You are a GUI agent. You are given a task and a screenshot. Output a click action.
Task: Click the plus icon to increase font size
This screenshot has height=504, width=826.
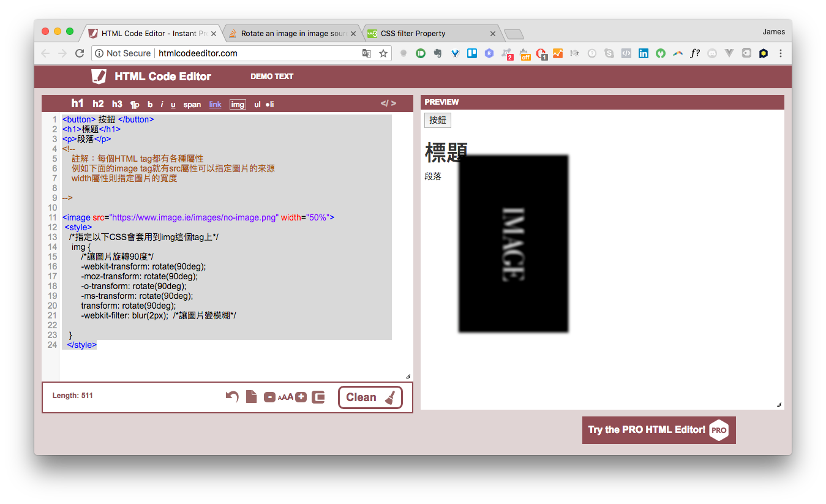click(301, 397)
